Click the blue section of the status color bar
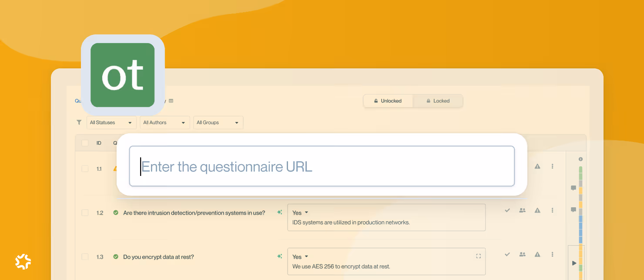The width and height of the screenshot is (644, 280). (580, 229)
